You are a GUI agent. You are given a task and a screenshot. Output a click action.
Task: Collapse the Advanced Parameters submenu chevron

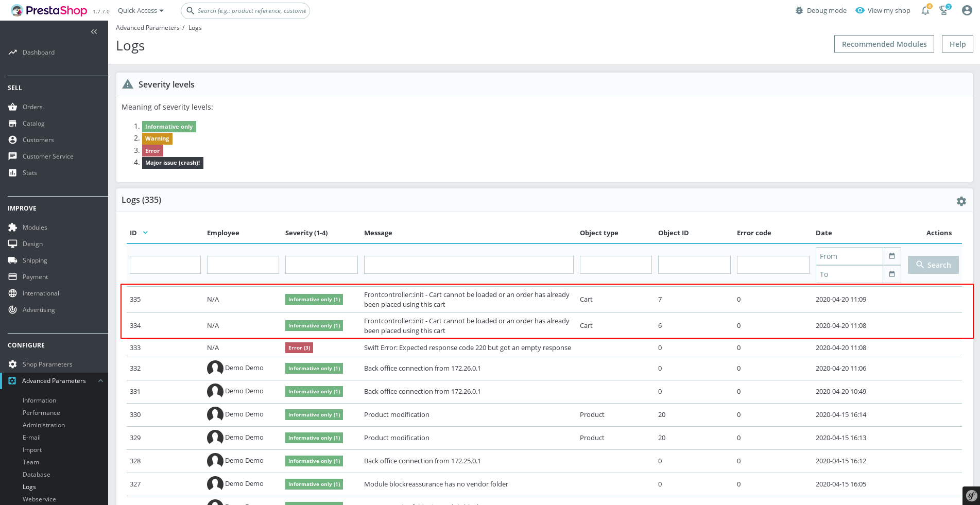[100, 381]
